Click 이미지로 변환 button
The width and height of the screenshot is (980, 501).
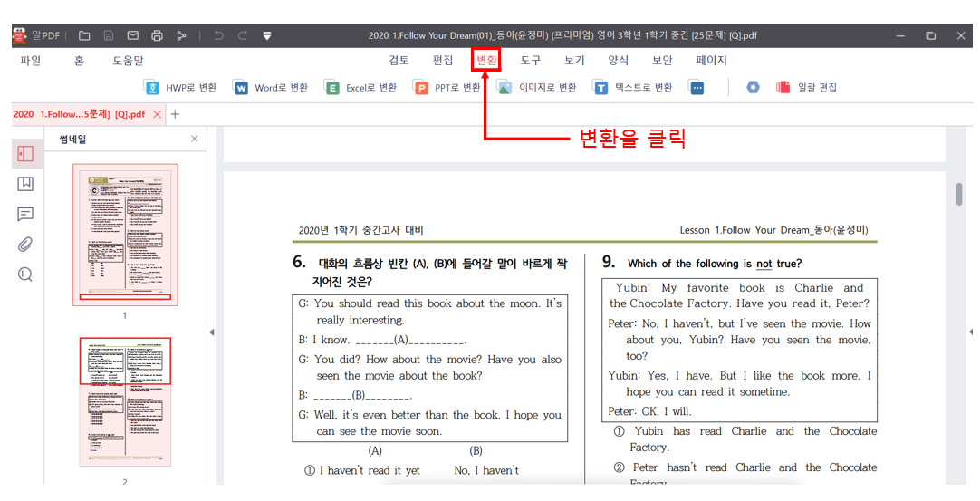click(536, 88)
